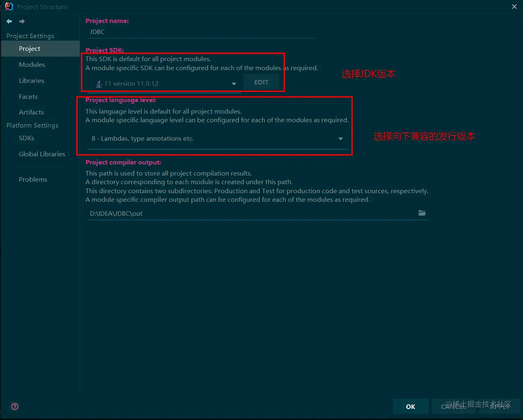Image resolution: width=523 pixels, height=420 pixels.
Task: Click the 'Project language level:' label
Action: (121, 100)
